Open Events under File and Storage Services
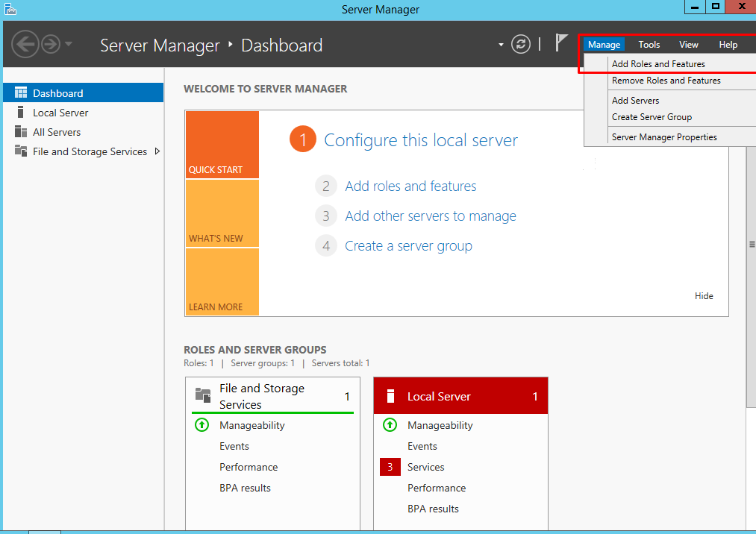The image size is (756, 534). pos(234,446)
